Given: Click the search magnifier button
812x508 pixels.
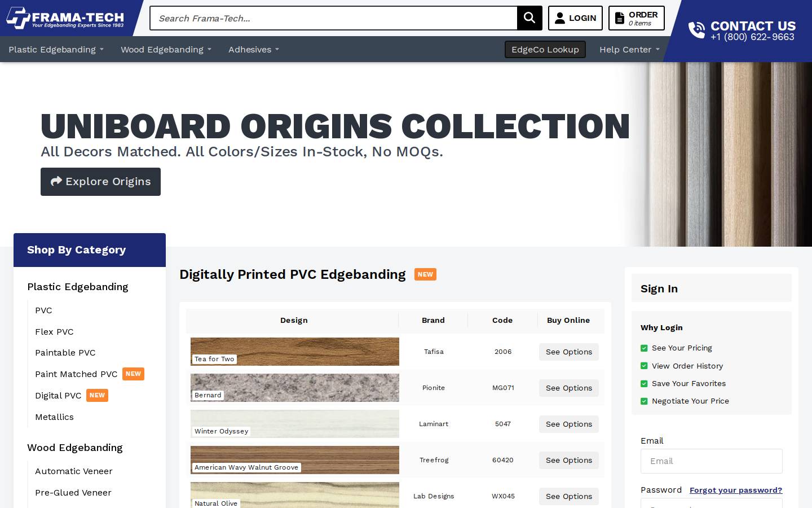Looking at the screenshot, I should click(x=529, y=18).
